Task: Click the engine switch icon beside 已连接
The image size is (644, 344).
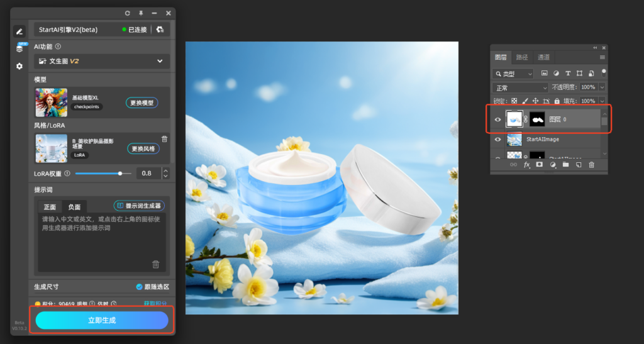Action: coord(160,30)
